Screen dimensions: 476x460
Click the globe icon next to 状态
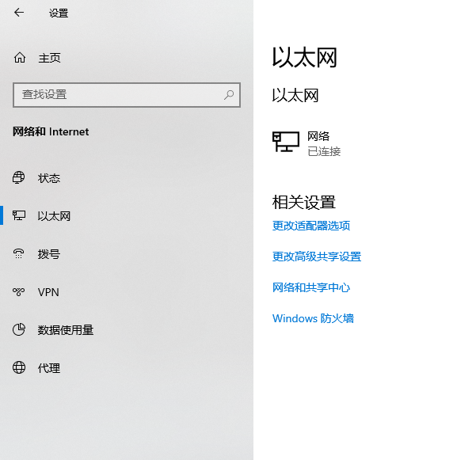20,178
